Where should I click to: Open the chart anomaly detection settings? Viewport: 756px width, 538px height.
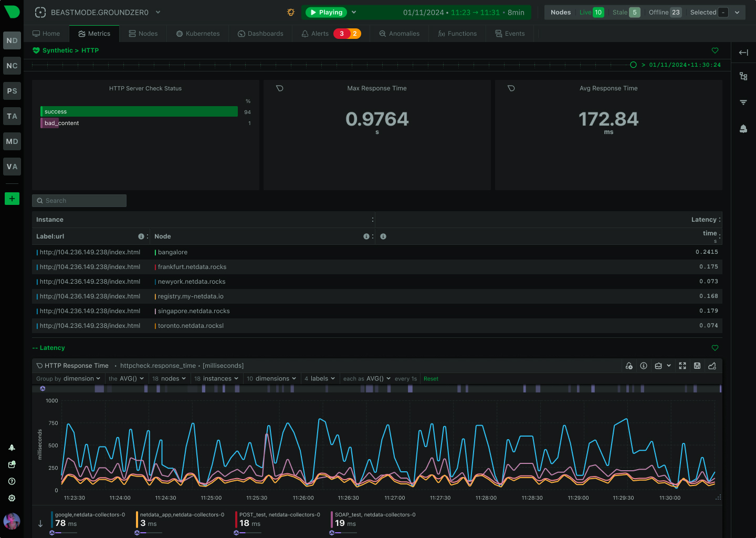click(629, 366)
